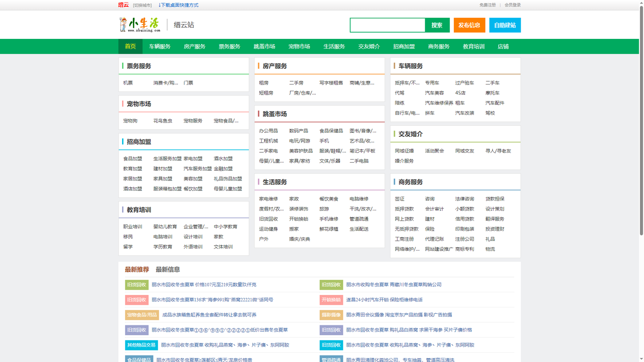This screenshot has width=644, height=362.
Task: Open the 家电维修 service category
Action: point(268,199)
